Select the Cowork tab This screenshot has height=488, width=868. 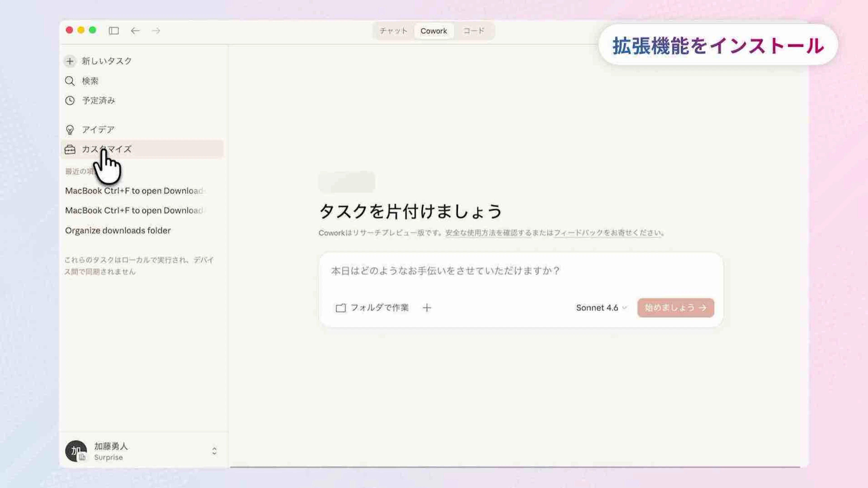(433, 31)
